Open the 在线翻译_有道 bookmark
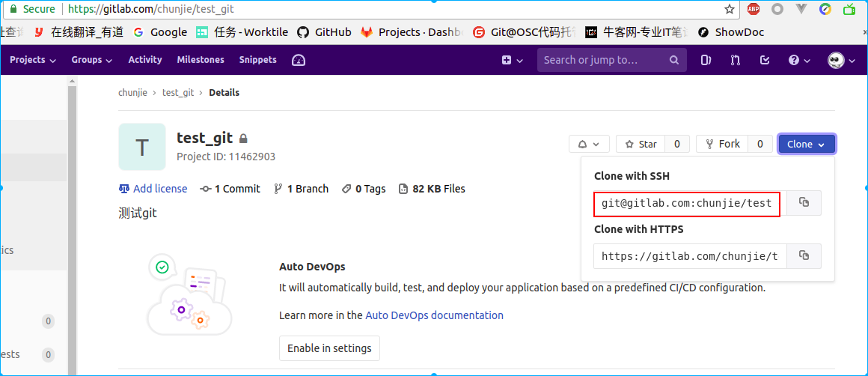This screenshot has width=868, height=376. tap(79, 32)
